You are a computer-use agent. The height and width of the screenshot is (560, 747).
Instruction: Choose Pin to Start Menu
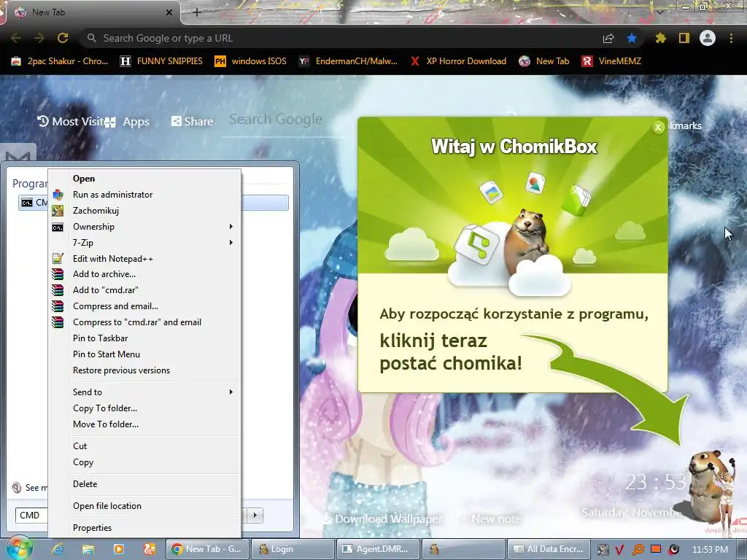point(145,354)
